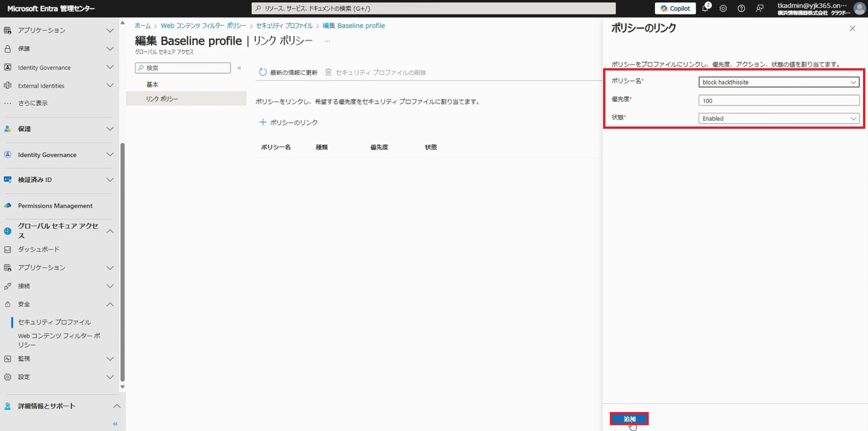Click the 優先度 column header
Image resolution: width=868 pixels, height=431 pixels.
[x=379, y=147]
